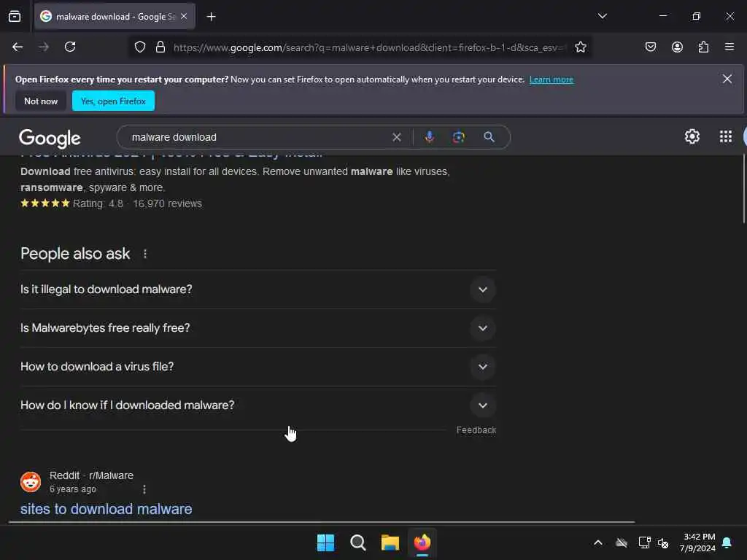Start Google voice search microphone
This screenshot has width=747, height=560.
tap(429, 137)
